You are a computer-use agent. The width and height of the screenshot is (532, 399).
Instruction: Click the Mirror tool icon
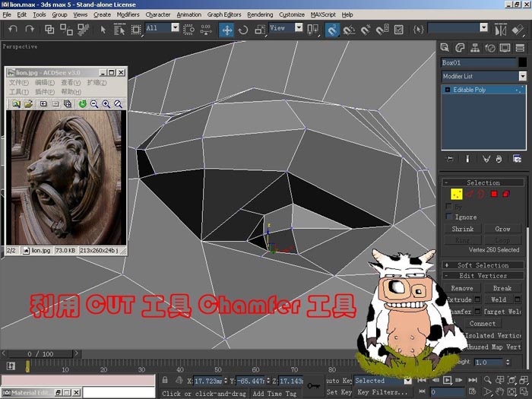(500, 30)
